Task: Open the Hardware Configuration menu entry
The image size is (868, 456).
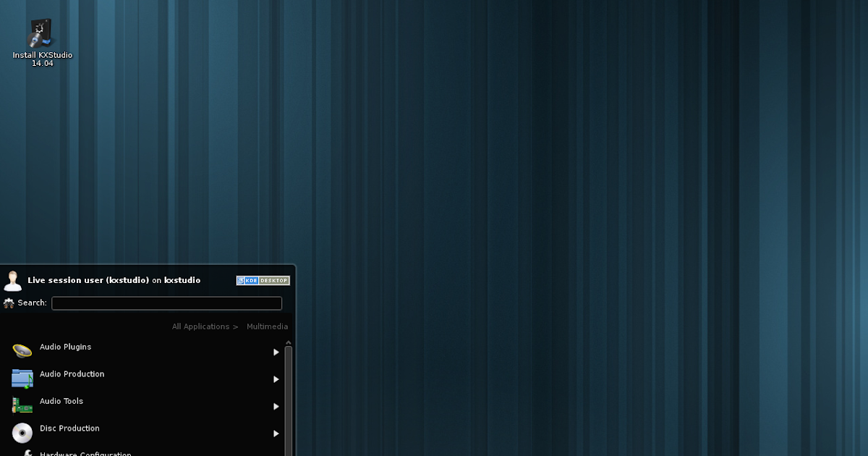Action: point(85,453)
